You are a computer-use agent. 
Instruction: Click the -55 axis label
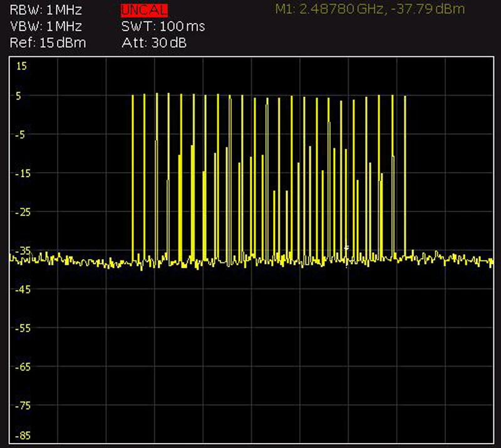click(23, 328)
